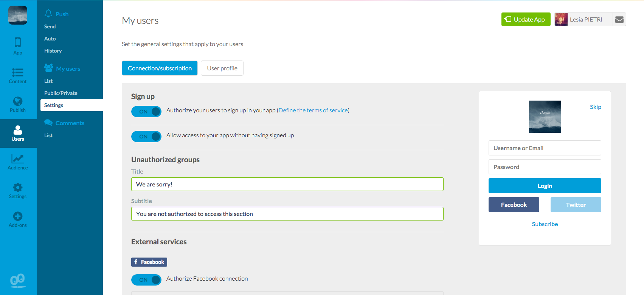
Task: Click the Skip link in preview
Action: pyautogui.click(x=595, y=107)
